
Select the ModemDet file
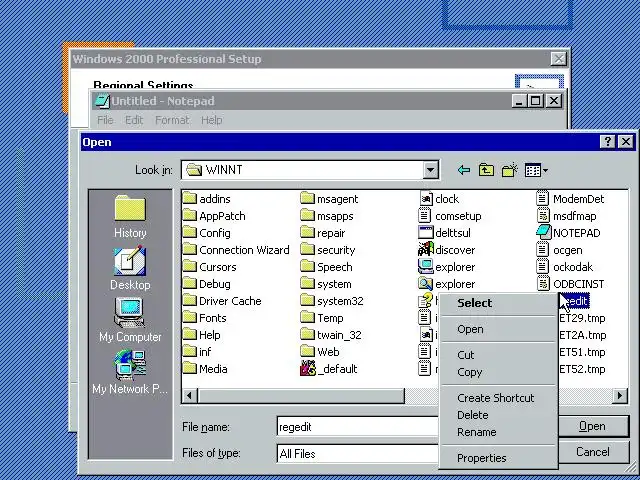click(570, 199)
